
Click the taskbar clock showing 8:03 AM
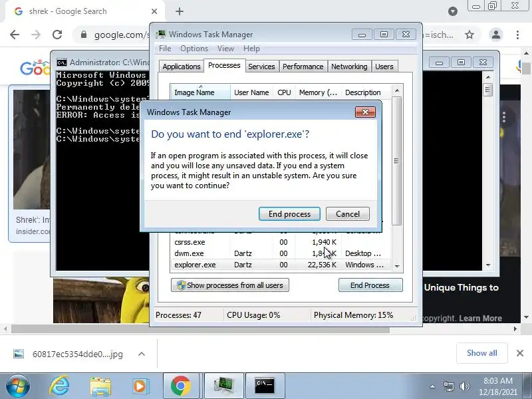click(x=497, y=386)
